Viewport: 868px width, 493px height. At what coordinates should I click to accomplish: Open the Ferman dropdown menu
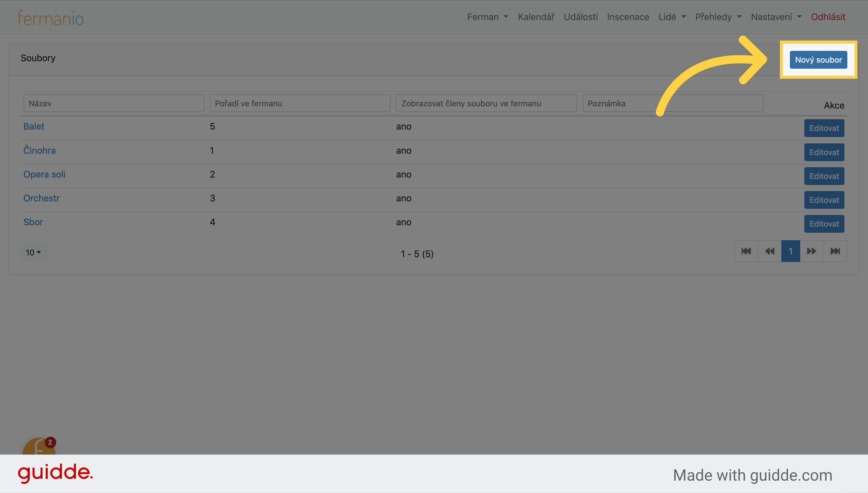(x=488, y=17)
